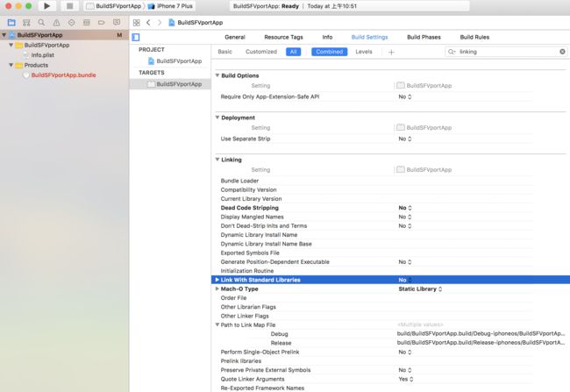This screenshot has width=570, height=392.
Task: Show Basic build settings
Action: coord(224,52)
